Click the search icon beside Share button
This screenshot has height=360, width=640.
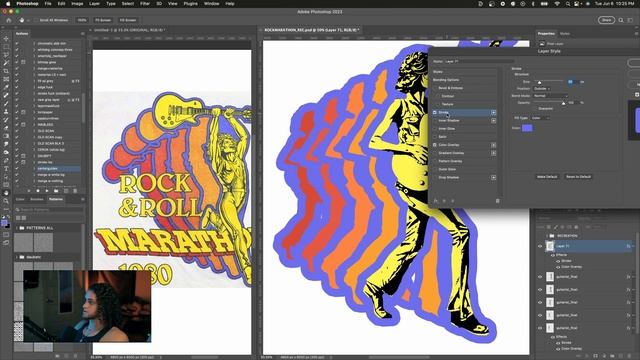tap(621, 20)
